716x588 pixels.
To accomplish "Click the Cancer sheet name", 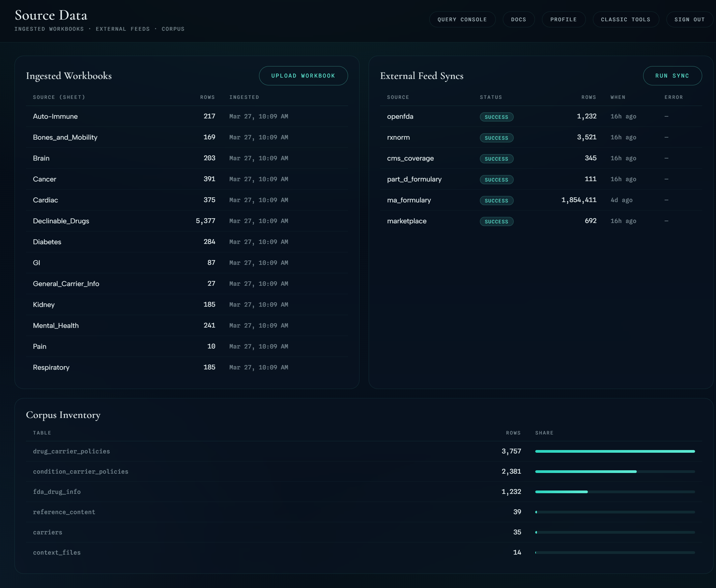I will tap(44, 179).
